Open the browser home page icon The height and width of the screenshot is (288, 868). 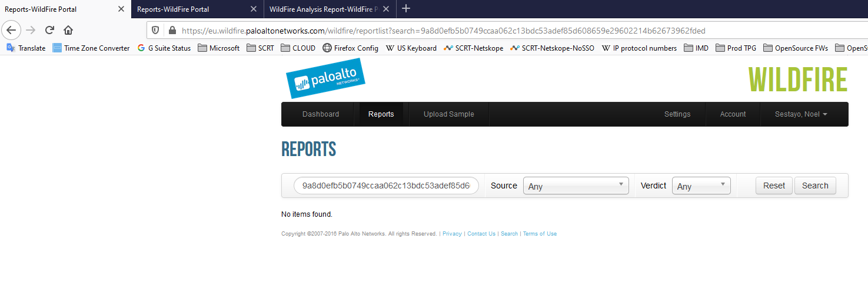click(68, 30)
